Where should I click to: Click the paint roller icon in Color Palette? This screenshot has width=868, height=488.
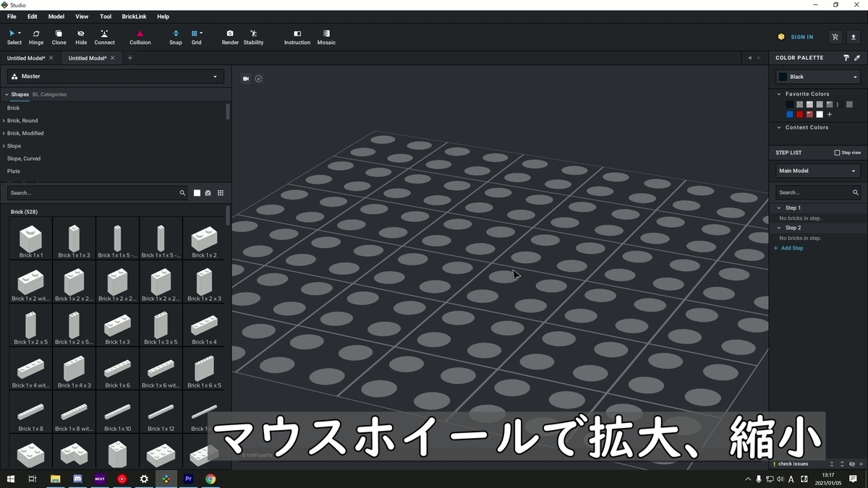[846, 58]
